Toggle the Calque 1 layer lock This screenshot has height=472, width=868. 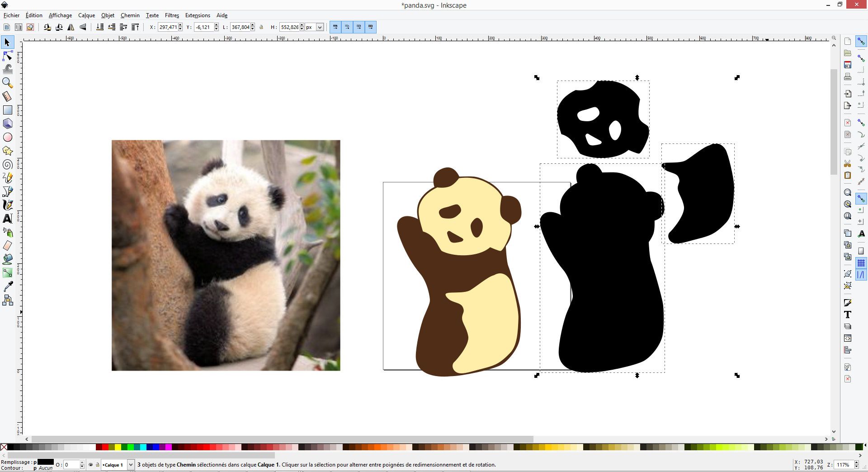pyautogui.click(x=97, y=465)
